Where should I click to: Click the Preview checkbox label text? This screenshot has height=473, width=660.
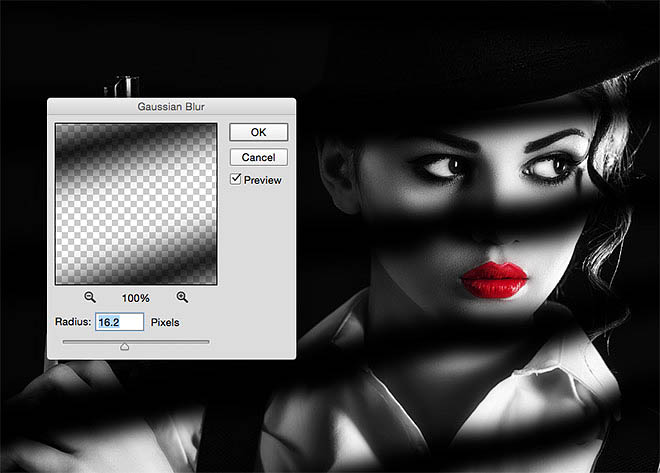pyautogui.click(x=263, y=180)
